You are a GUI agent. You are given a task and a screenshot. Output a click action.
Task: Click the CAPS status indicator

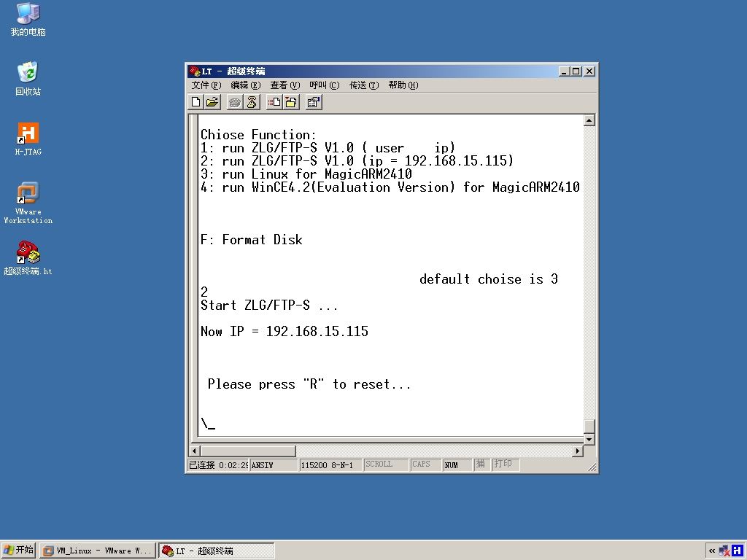coord(426,464)
